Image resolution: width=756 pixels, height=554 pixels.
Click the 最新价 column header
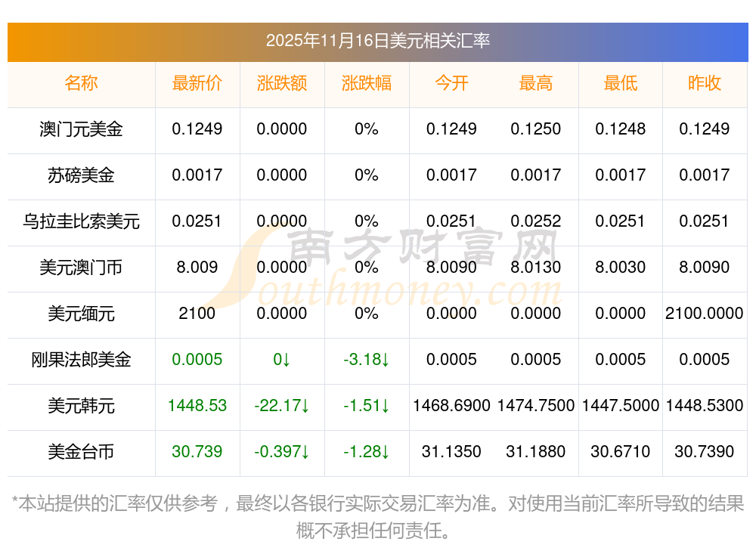(197, 83)
